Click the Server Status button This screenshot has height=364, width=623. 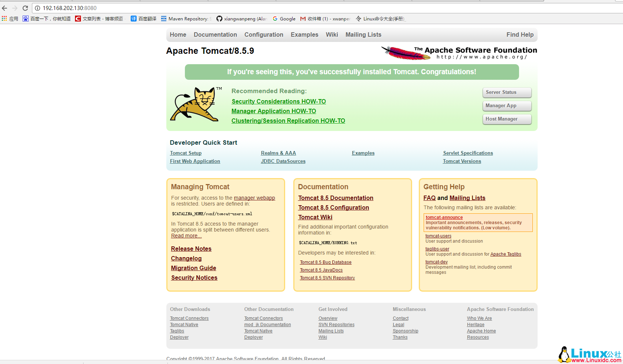(x=507, y=92)
